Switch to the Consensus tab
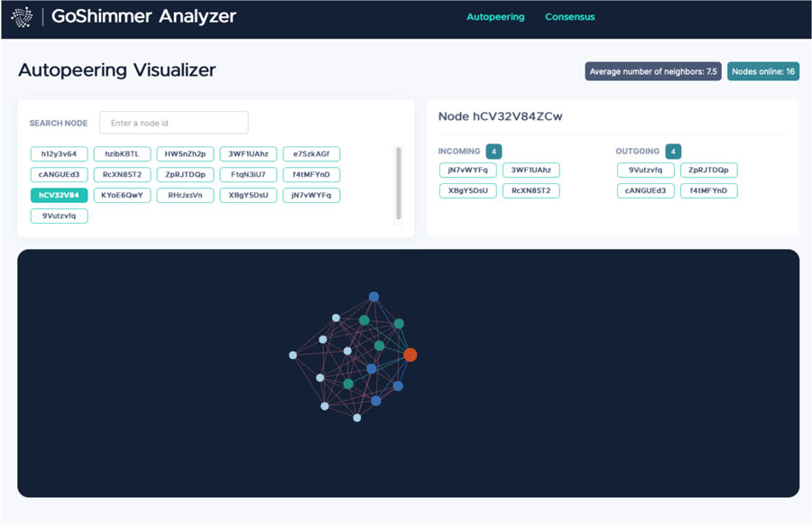 [569, 17]
